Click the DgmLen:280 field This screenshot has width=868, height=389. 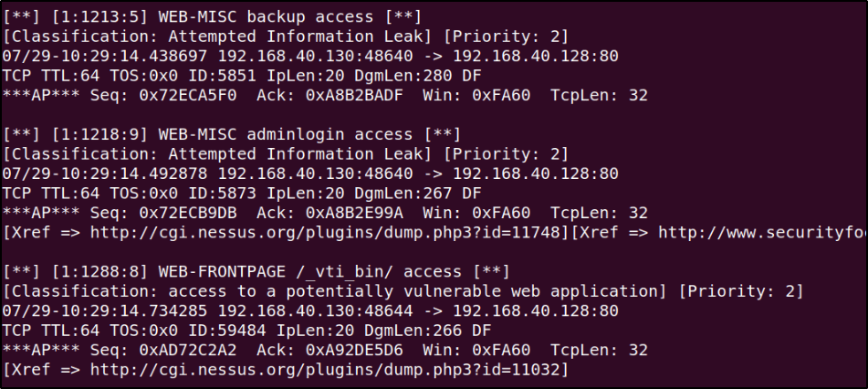(402, 76)
